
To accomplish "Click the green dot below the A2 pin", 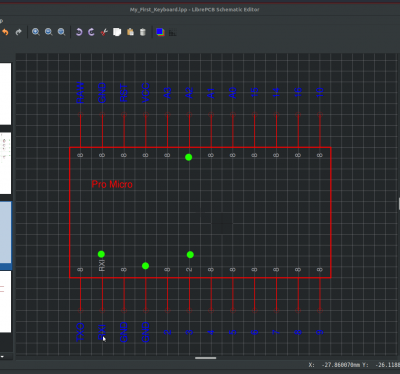I will coord(189,157).
